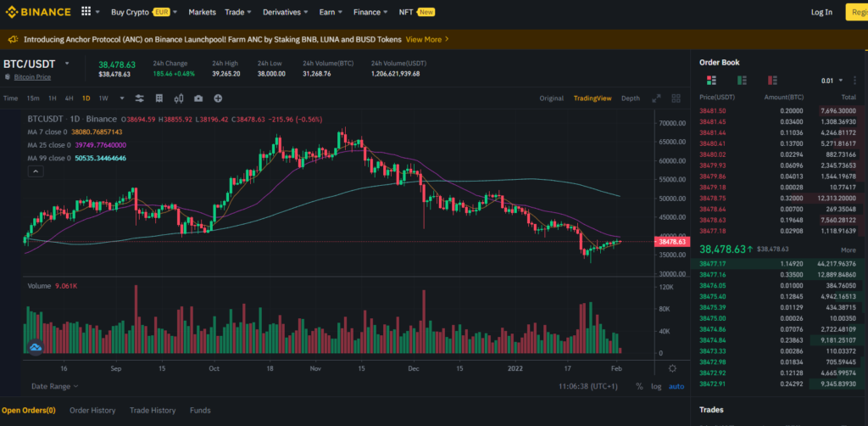Screen dimensions: 868x426
Task: Open the Funds tab
Action: pyautogui.click(x=200, y=411)
